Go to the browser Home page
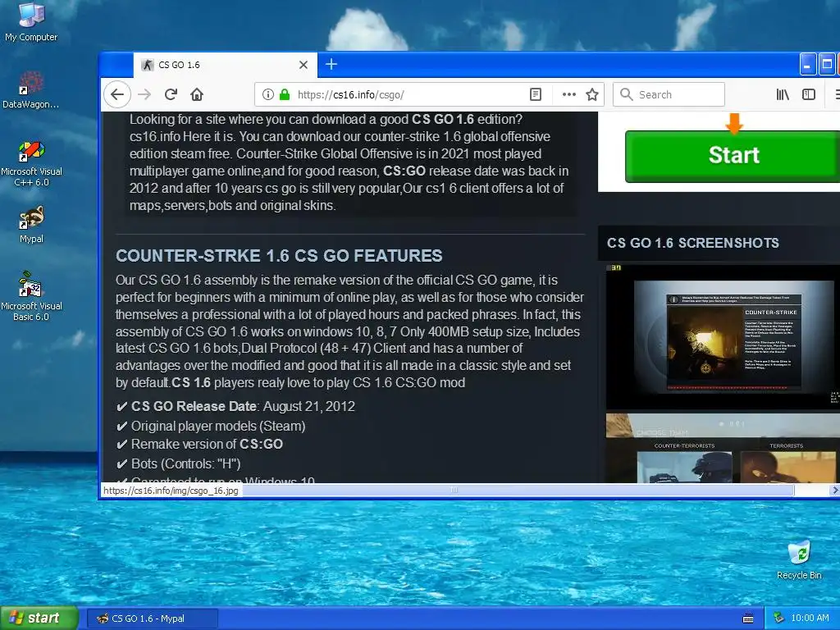Screen dimensions: 840x630 [x=197, y=95]
